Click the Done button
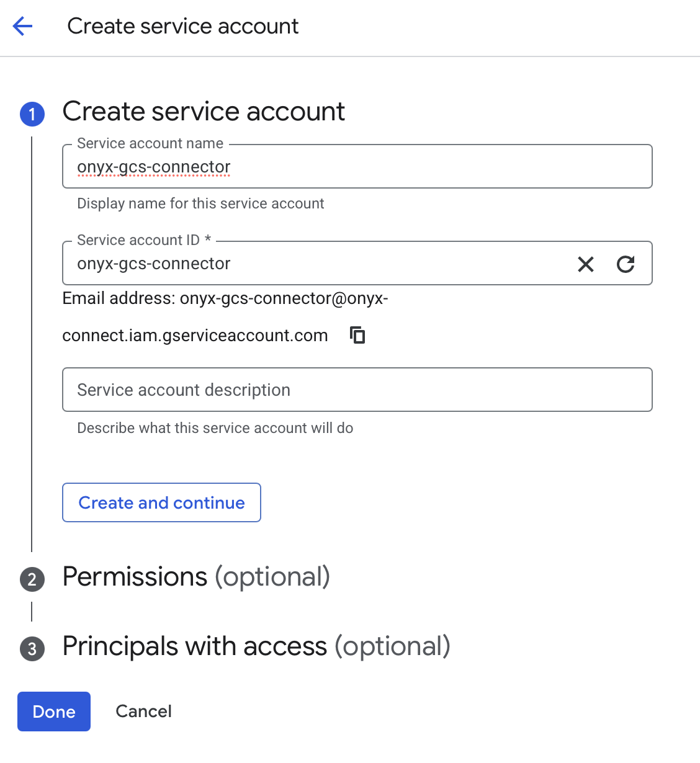This screenshot has height=763, width=700. click(53, 711)
